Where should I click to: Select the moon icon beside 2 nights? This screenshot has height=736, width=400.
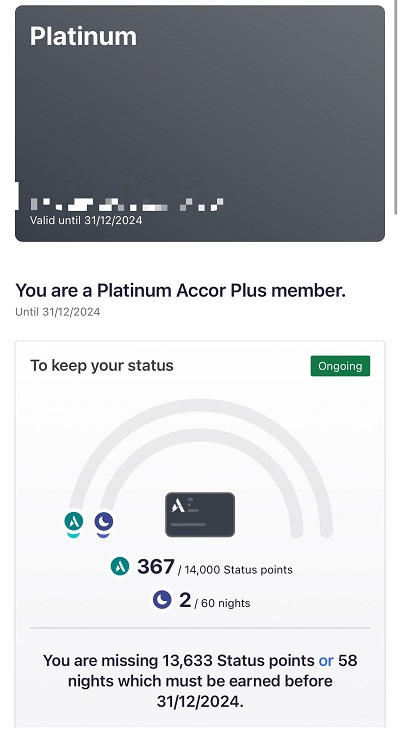pyautogui.click(x=162, y=599)
